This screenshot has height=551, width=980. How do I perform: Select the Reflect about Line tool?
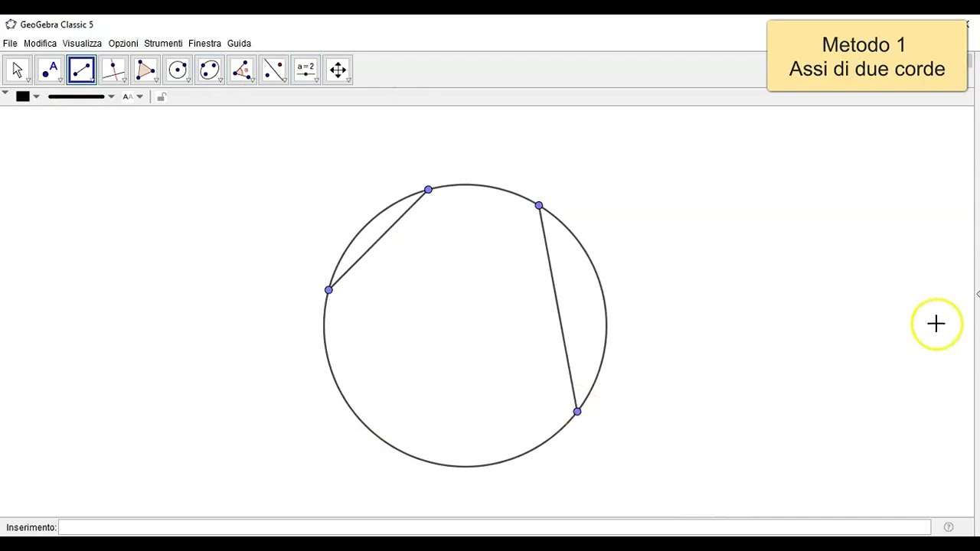tap(273, 70)
